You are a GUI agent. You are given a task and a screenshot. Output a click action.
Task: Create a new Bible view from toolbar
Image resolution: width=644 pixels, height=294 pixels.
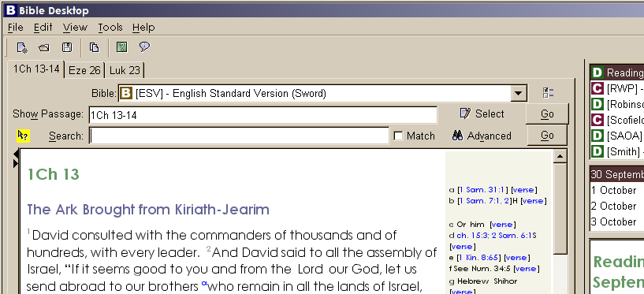pyautogui.click(x=22, y=47)
